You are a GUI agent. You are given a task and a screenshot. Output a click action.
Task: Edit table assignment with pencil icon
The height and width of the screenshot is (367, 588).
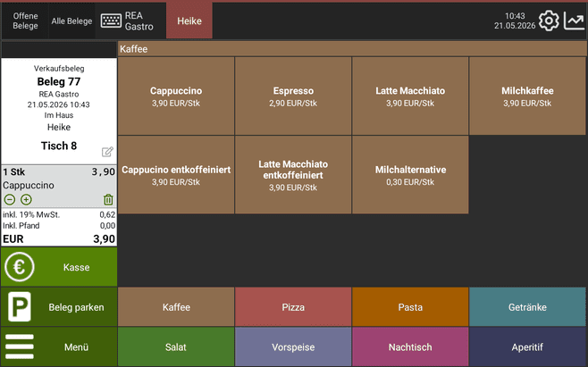click(x=107, y=152)
